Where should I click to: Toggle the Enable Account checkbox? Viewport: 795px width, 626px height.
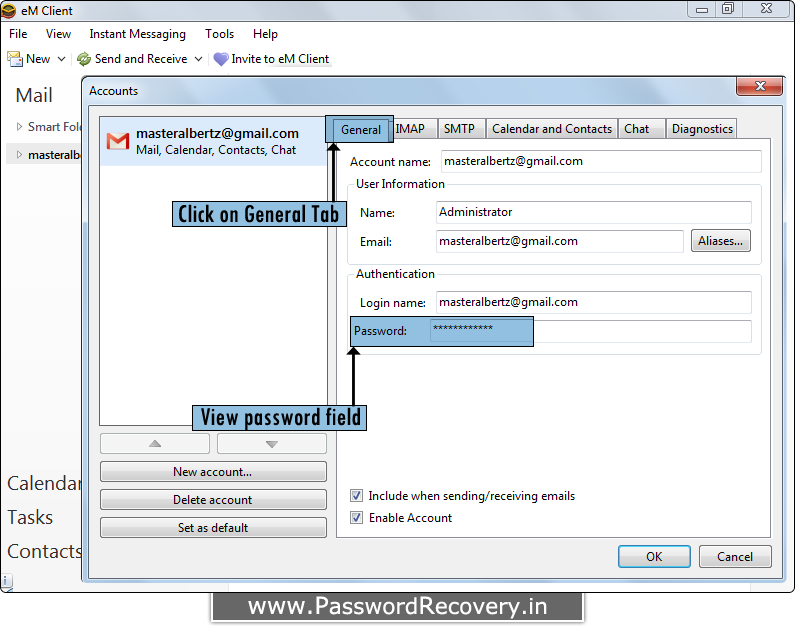pyautogui.click(x=356, y=518)
